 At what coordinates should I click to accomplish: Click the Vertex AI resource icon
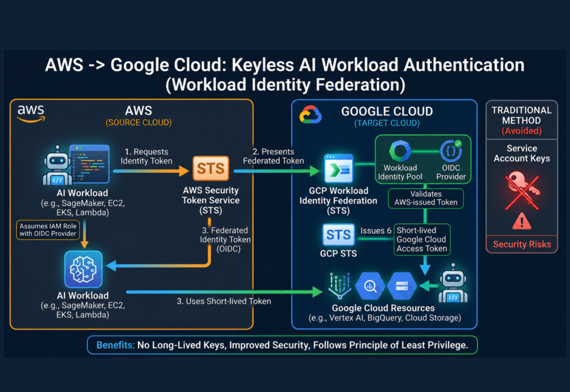point(339,286)
